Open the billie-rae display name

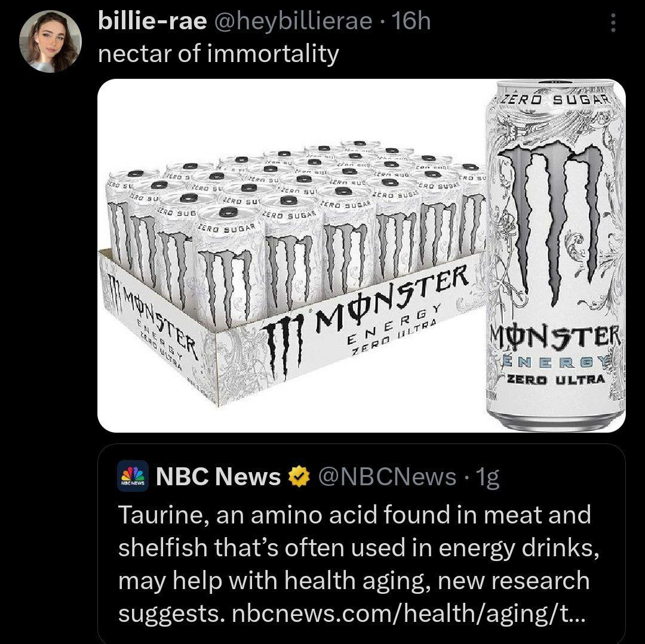click(152, 22)
